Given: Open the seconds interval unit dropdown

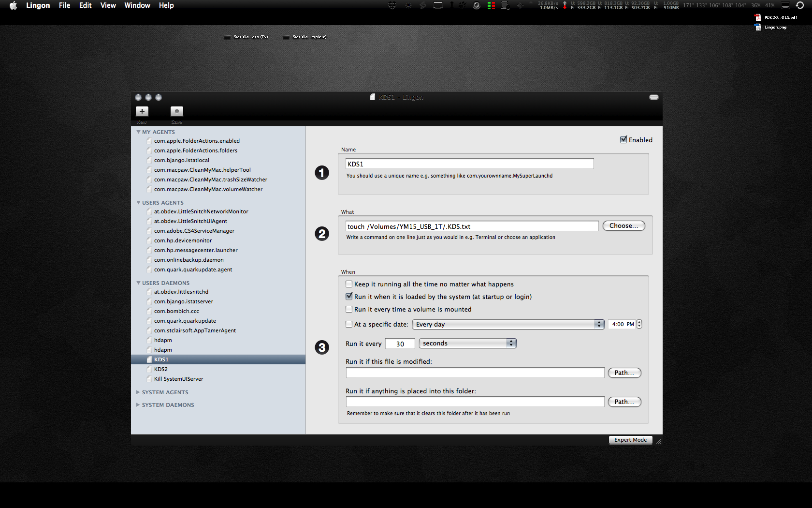Looking at the screenshot, I should click(467, 343).
